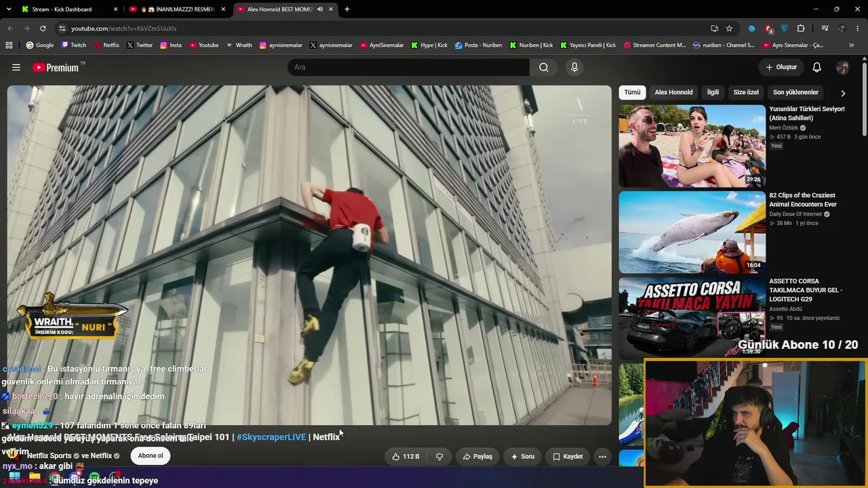This screenshot has height=488, width=868.
Task: Open Yayıncı Paneli | Kick bookmark
Action: coord(588,45)
